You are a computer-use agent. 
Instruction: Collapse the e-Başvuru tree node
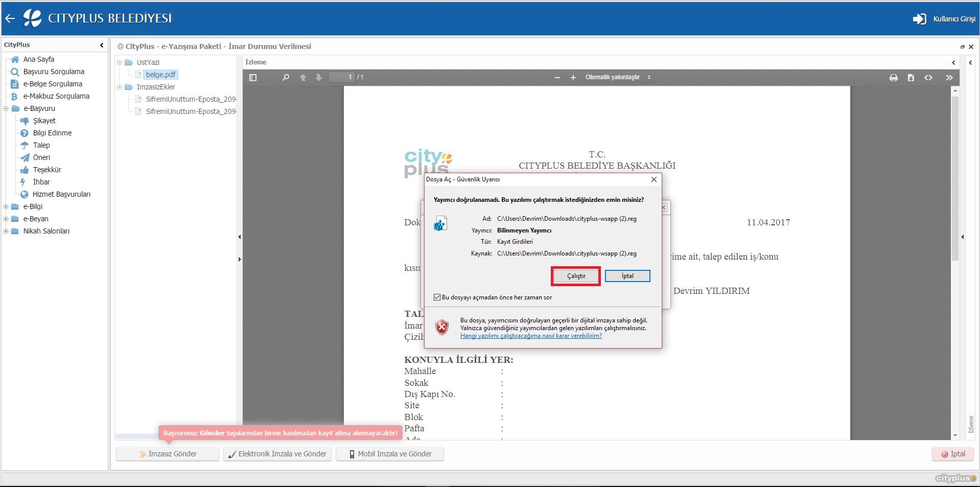click(x=6, y=108)
